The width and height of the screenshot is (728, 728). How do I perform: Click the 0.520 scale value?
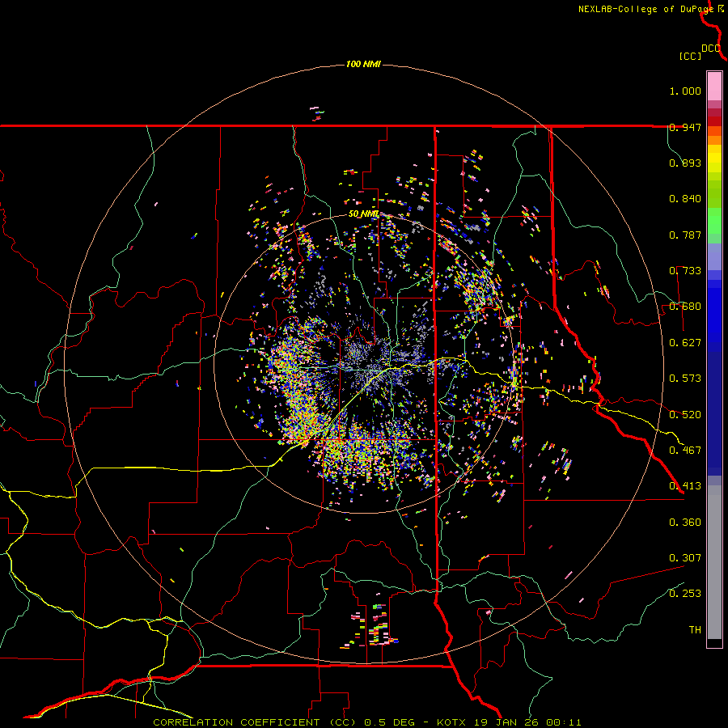[685, 415]
